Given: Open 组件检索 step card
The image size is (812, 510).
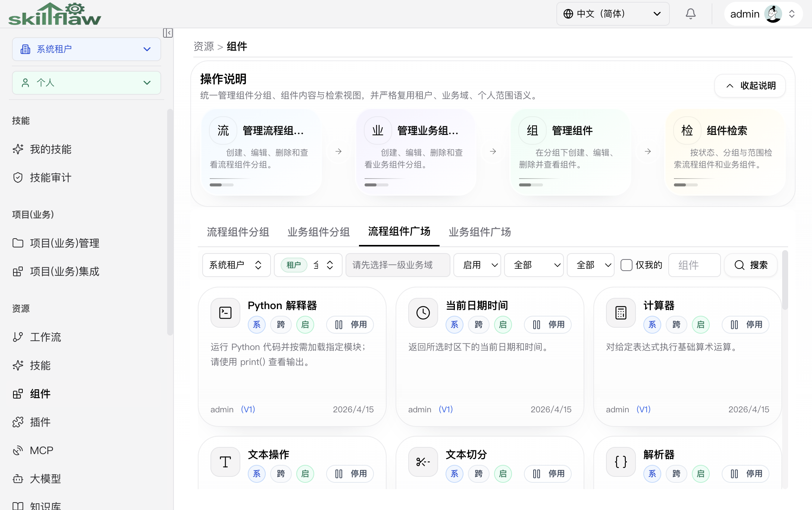Looking at the screenshot, I should coord(725,152).
